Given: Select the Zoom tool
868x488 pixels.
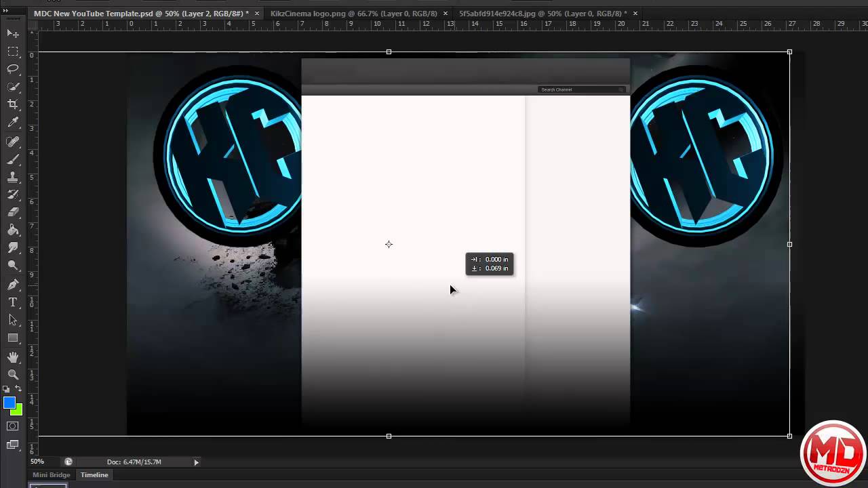Looking at the screenshot, I should [13, 374].
